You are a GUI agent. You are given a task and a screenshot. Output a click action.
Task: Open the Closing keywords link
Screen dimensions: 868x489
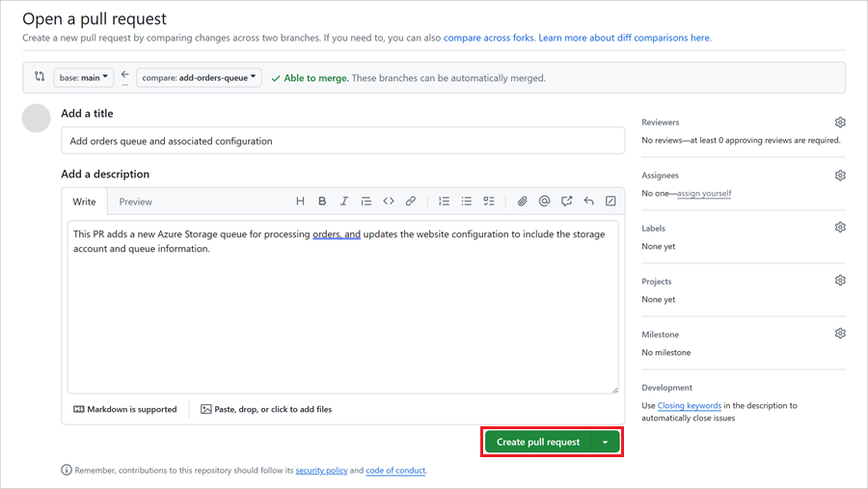[690, 405]
